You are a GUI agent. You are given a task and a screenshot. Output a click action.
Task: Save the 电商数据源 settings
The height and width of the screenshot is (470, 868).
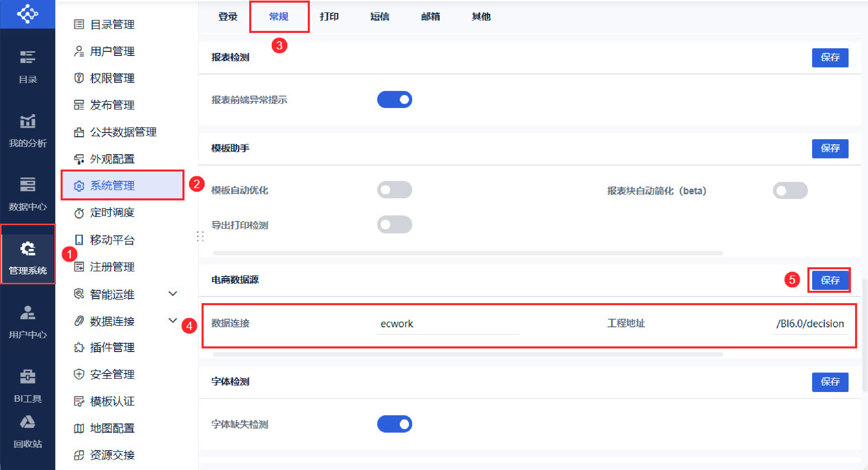click(x=829, y=280)
